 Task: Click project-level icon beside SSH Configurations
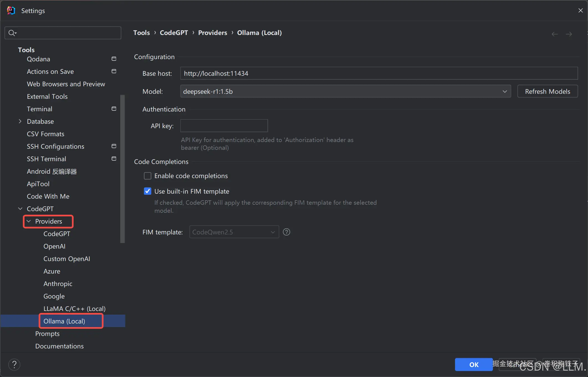[114, 146]
